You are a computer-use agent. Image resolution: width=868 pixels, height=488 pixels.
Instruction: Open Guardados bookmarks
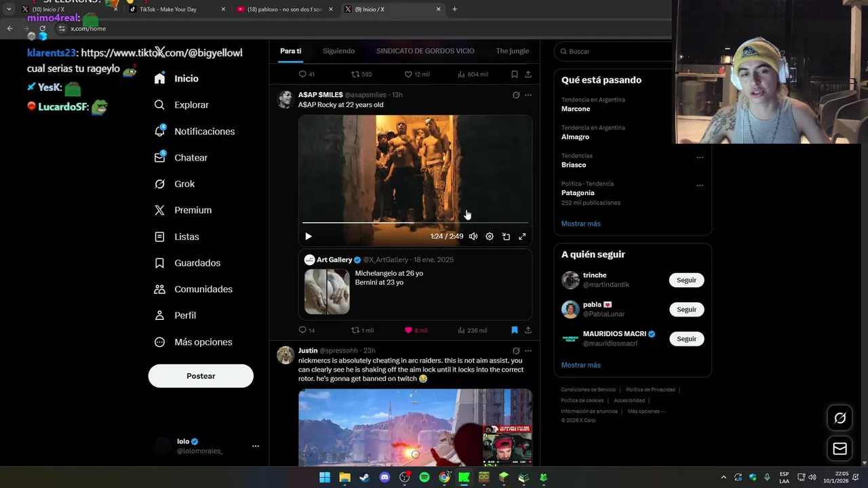[187, 263]
